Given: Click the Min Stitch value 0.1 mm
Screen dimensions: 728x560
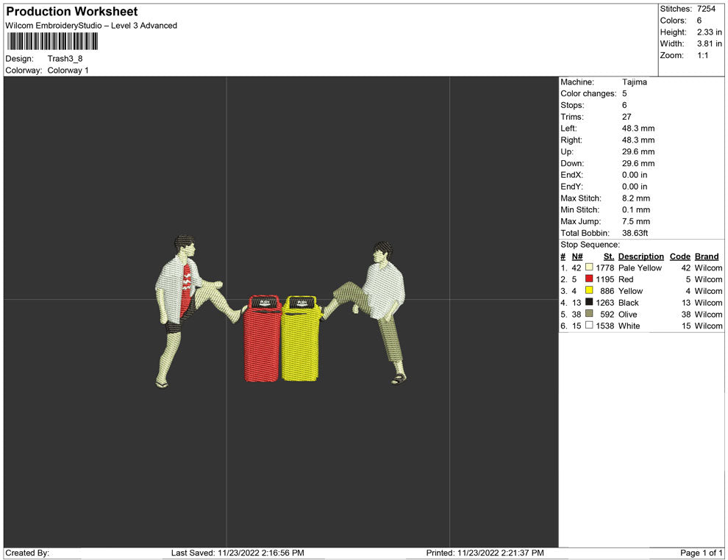Looking at the screenshot, I should tap(635, 209).
